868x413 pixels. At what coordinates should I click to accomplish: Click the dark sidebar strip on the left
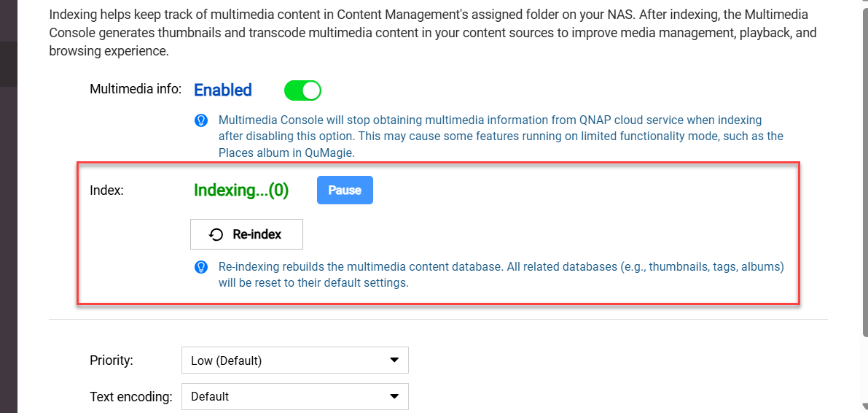tap(8, 219)
